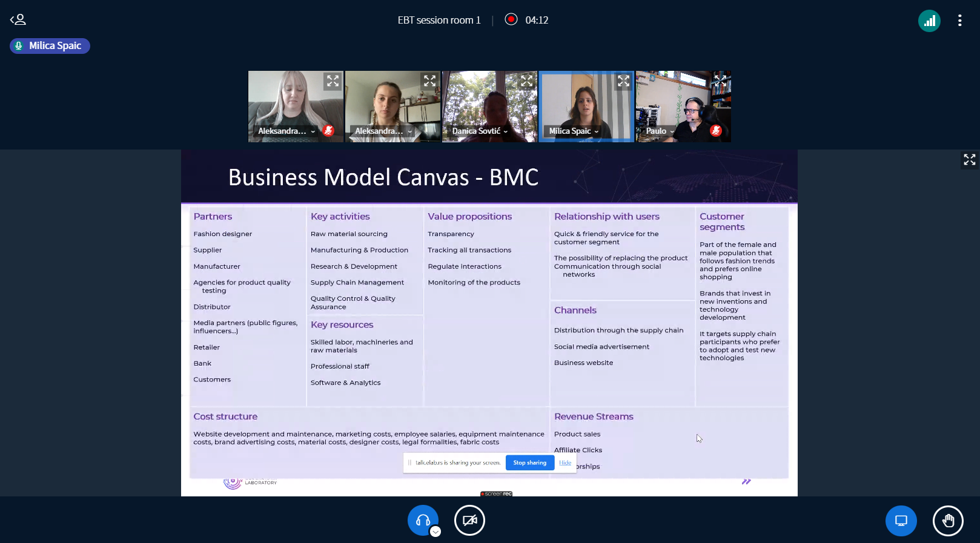Open audio device dropdown arrow
Image resolution: width=980 pixels, height=543 pixels.
click(x=435, y=532)
